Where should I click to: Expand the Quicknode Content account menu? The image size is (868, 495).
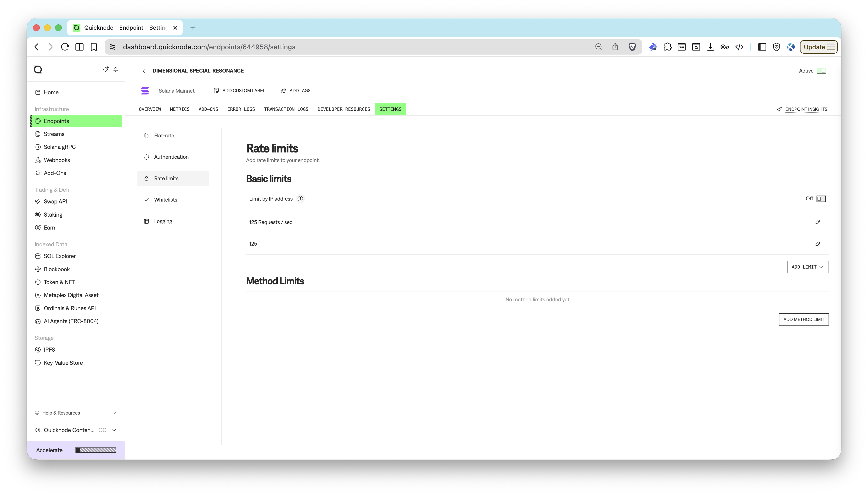[75, 430]
